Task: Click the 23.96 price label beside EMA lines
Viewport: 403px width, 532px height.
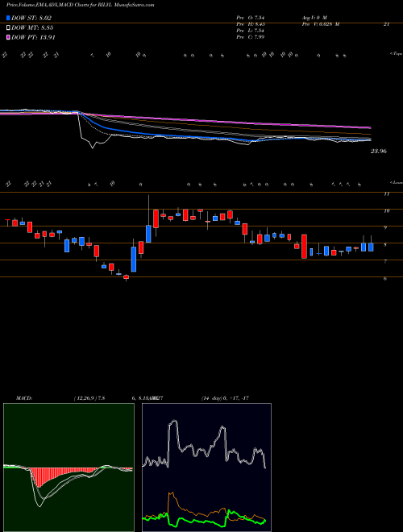Action: [378, 152]
